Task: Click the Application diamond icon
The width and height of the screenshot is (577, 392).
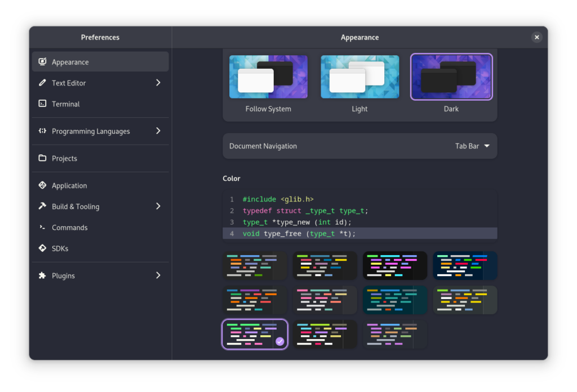Action: tap(42, 185)
